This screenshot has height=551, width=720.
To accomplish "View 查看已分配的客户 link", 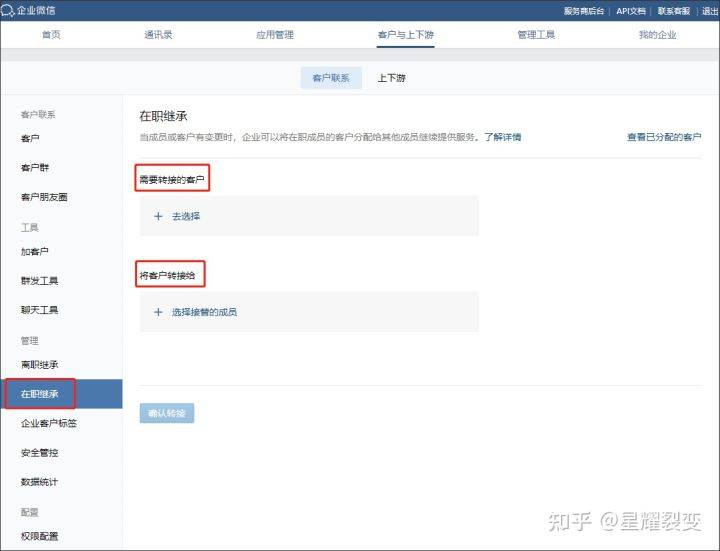I will [664, 137].
